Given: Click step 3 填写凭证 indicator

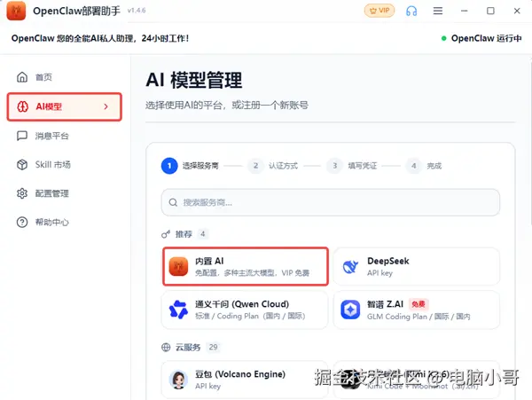Looking at the screenshot, I should (334, 166).
